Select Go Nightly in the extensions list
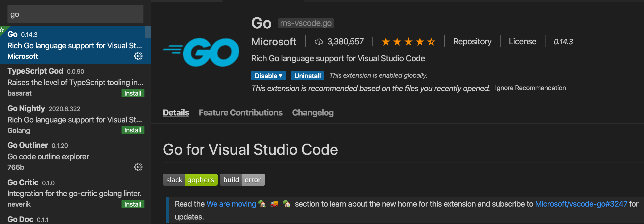 pos(75,119)
